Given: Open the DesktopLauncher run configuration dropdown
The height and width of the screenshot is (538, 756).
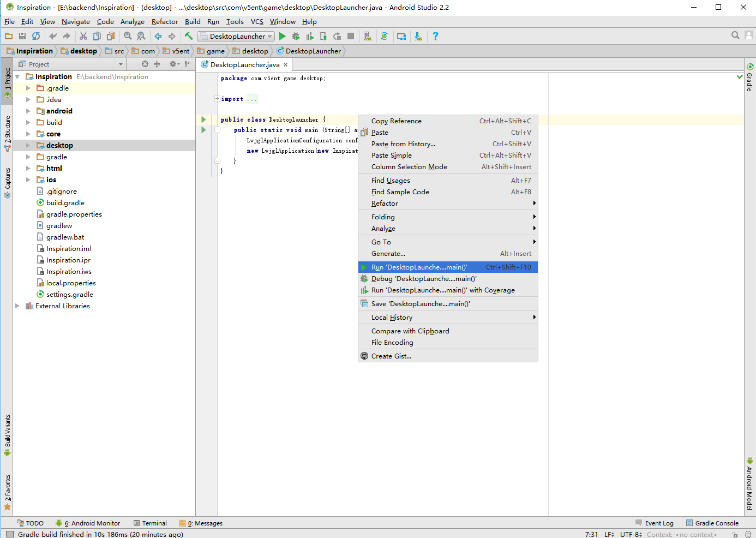Looking at the screenshot, I should click(236, 36).
